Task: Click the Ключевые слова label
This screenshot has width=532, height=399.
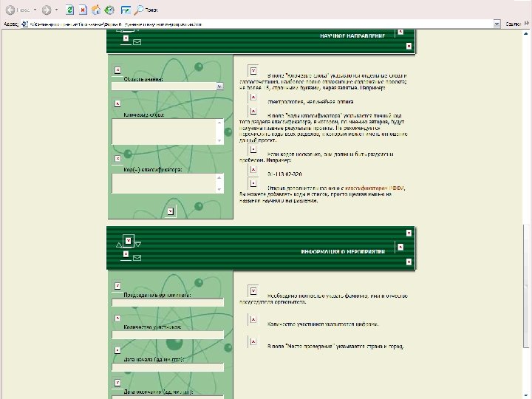Action: point(144,115)
